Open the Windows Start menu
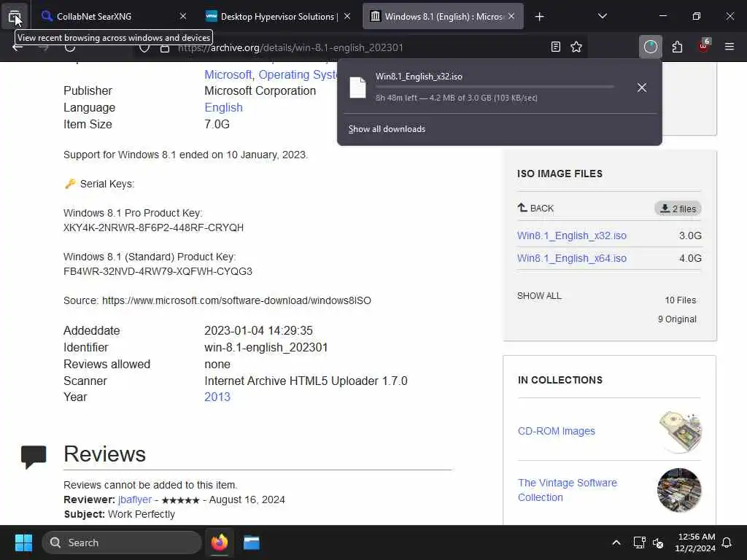This screenshot has height=560, width=747. [23, 542]
